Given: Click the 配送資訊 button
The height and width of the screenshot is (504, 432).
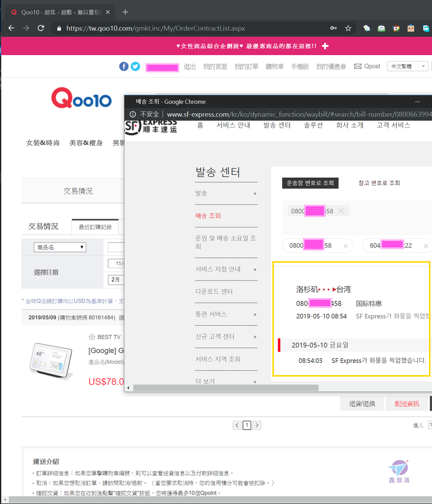Looking at the screenshot, I should click(x=407, y=404).
